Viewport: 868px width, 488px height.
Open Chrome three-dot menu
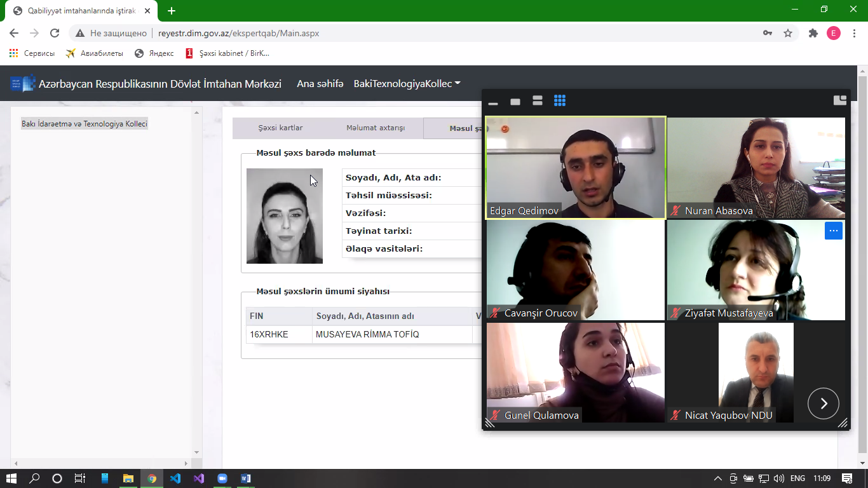pos(854,33)
